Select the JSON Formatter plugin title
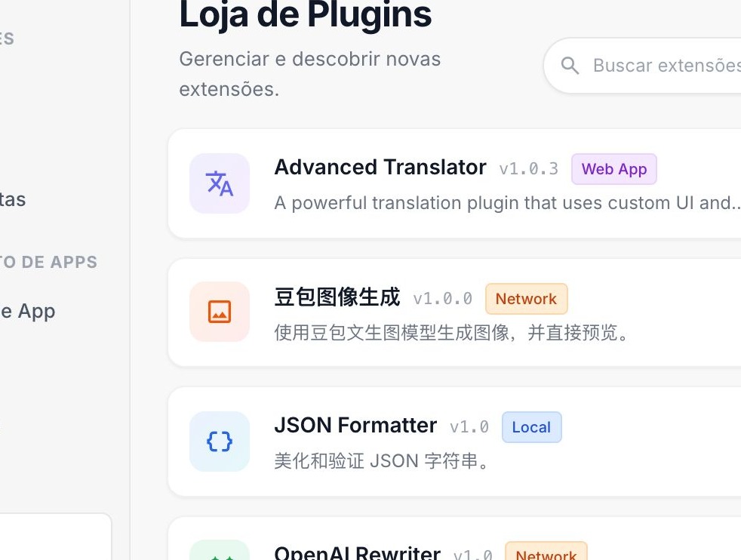This screenshot has width=741, height=560. pyautogui.click(x=355, y=426)
